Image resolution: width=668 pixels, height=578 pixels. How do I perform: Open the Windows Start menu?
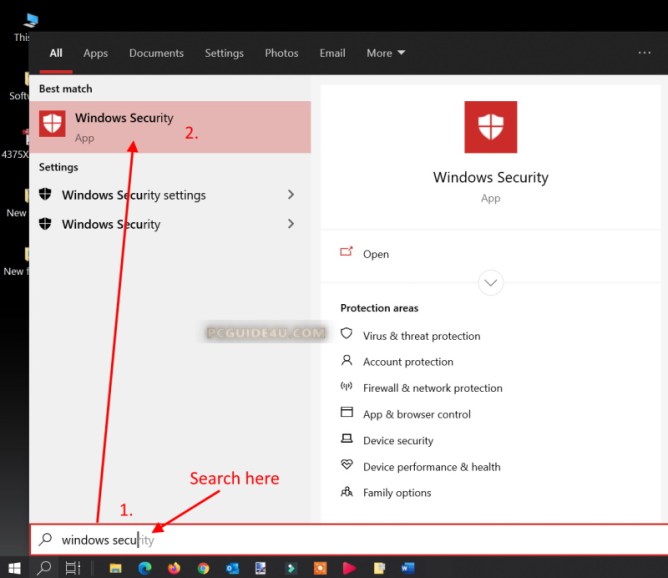point(14,568)
